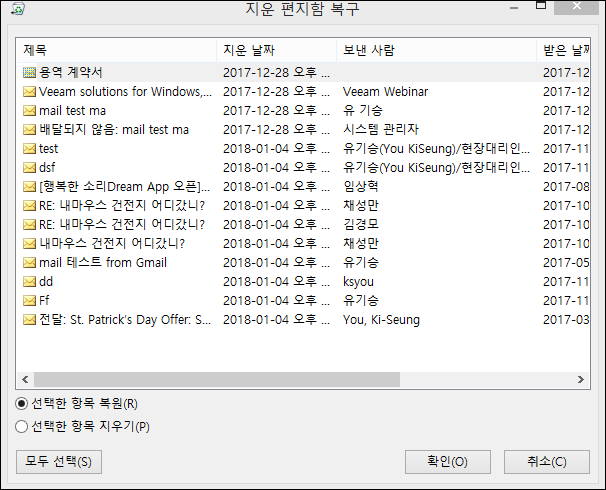Select 'RE: 내마우스 건전지' from 채성만
This screenshot has width=606, height=490.
coord(122,206)
